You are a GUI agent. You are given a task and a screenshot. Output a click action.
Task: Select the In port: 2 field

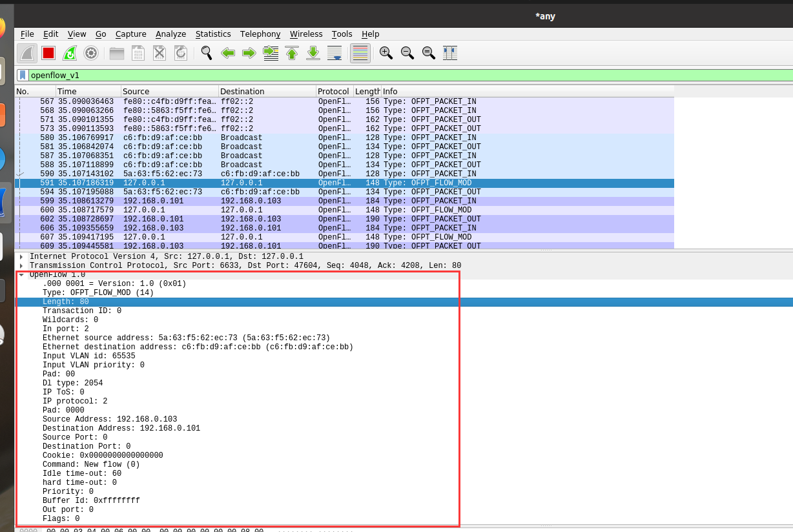[66, 329]
